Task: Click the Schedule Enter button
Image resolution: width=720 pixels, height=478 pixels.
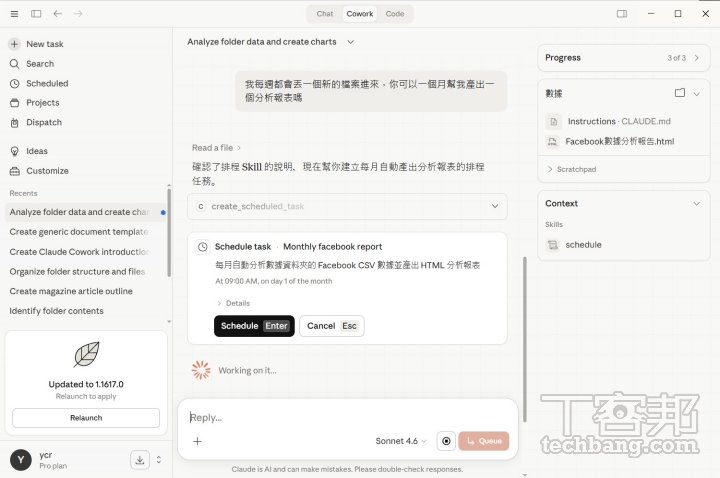Action: click(x=254, y=326)
